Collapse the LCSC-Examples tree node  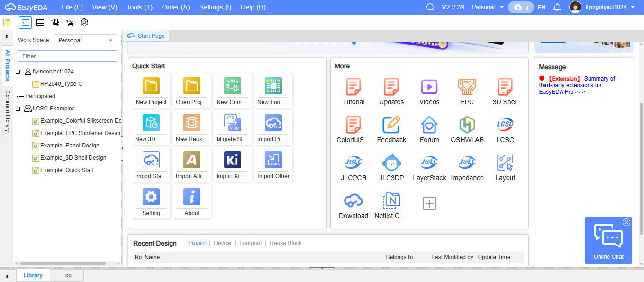pos(18,109)
